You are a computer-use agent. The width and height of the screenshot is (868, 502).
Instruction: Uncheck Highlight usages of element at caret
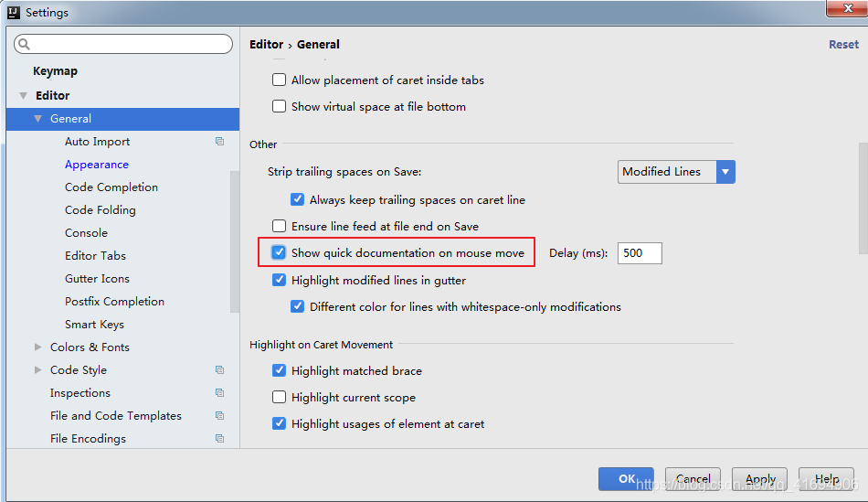pyautogui.click(x=279, y=423)
